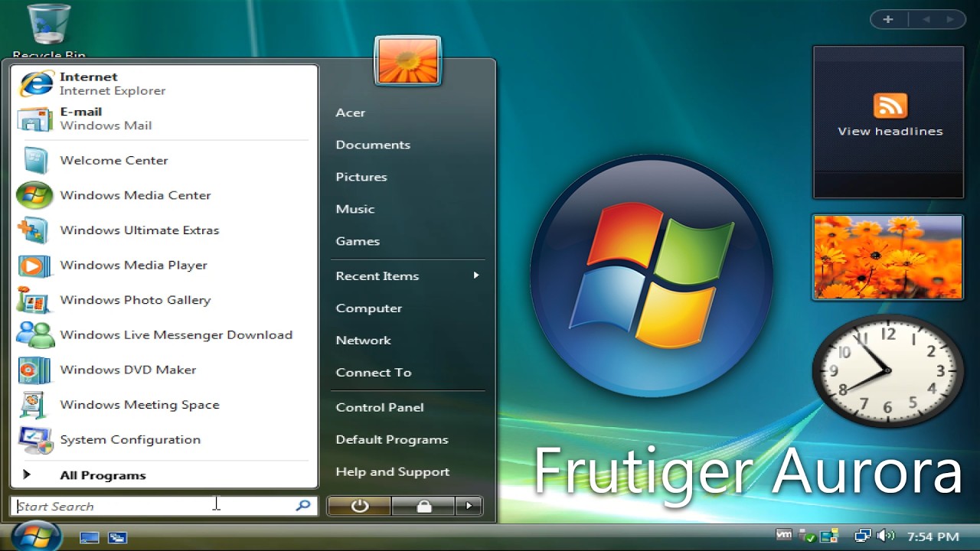This screenshot has height=551, width=980.
Task: Open Computer from Start menu
Action: click(407, 308)
